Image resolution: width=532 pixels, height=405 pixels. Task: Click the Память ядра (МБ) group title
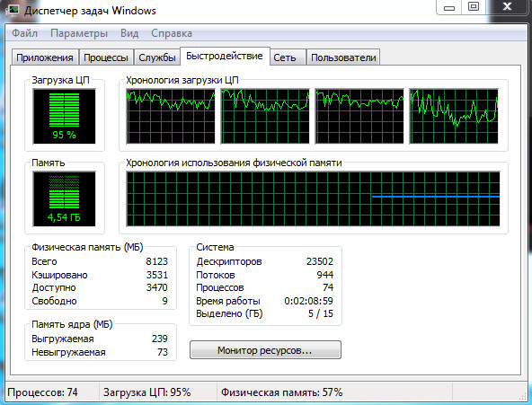[x=72, y=324]
